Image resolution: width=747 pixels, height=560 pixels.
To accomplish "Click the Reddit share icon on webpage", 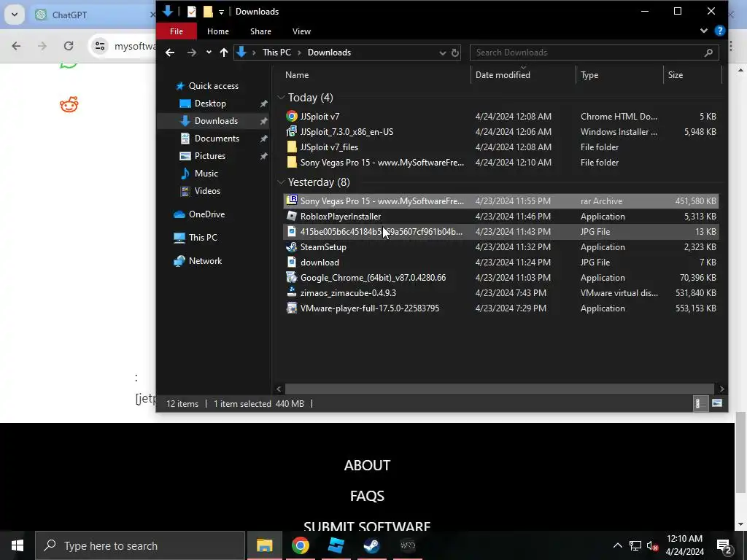I will pyautogui.click(x=69, y=104).
